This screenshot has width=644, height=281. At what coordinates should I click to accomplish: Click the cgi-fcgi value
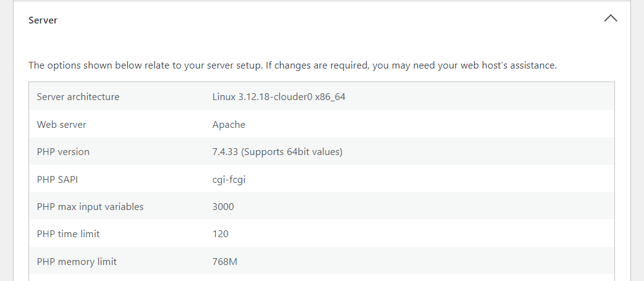tap(229, 180)
